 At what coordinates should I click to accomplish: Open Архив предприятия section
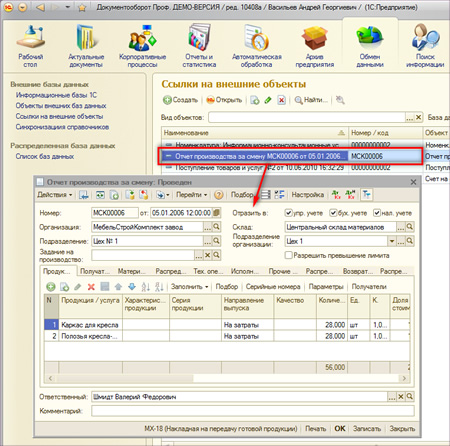click(315, 46)
